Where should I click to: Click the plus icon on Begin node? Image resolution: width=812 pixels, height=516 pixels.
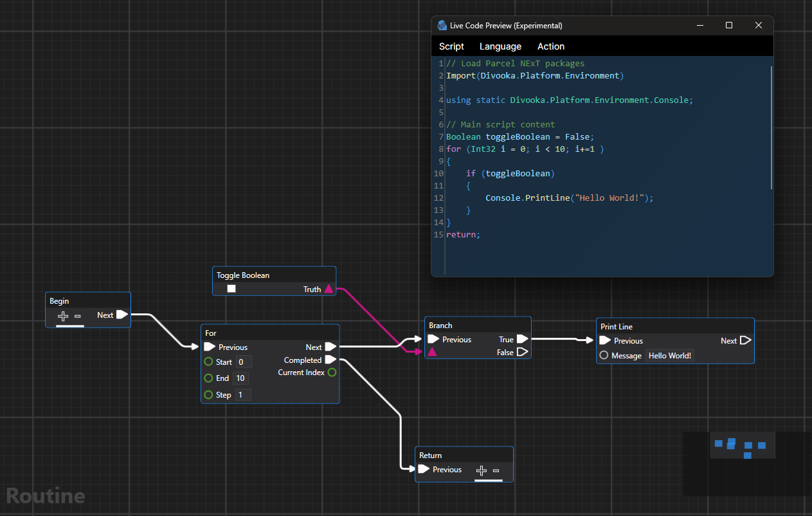pyautogui.click(x=63, y=316)
